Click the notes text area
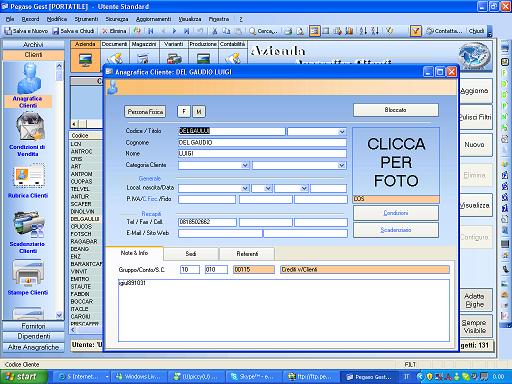512x384 pixels. click(284, 310)
